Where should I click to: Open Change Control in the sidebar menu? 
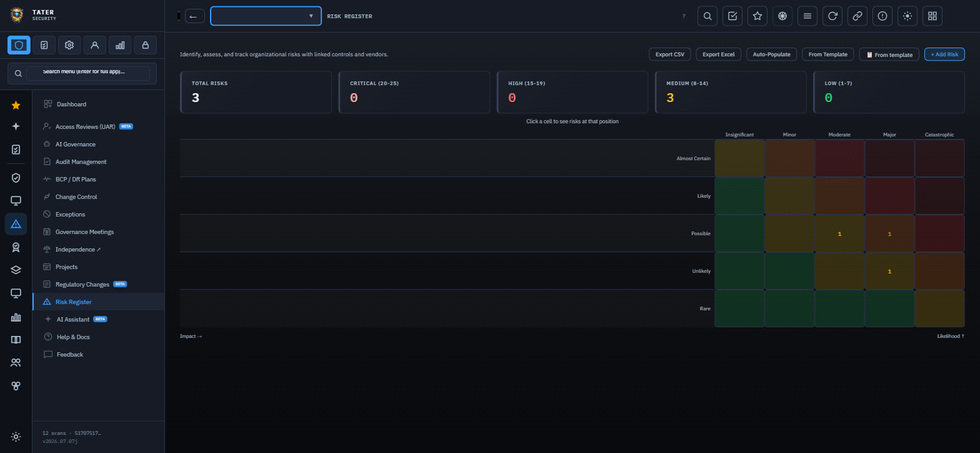click(76, 196)
